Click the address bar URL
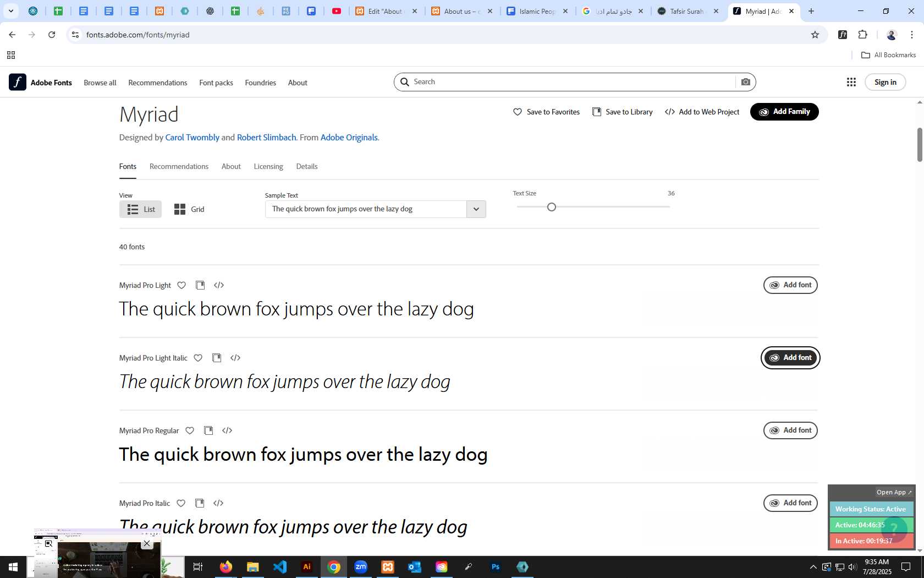The height and width of the screenshot is (578, 924). [138, 35]
